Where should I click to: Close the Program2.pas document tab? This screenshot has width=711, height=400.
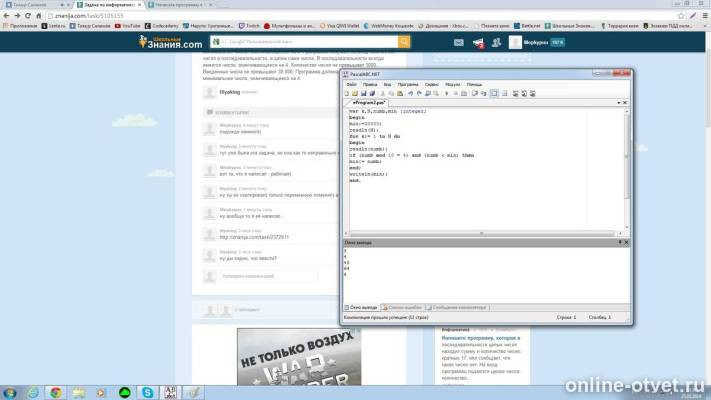[x=625, y=103]
